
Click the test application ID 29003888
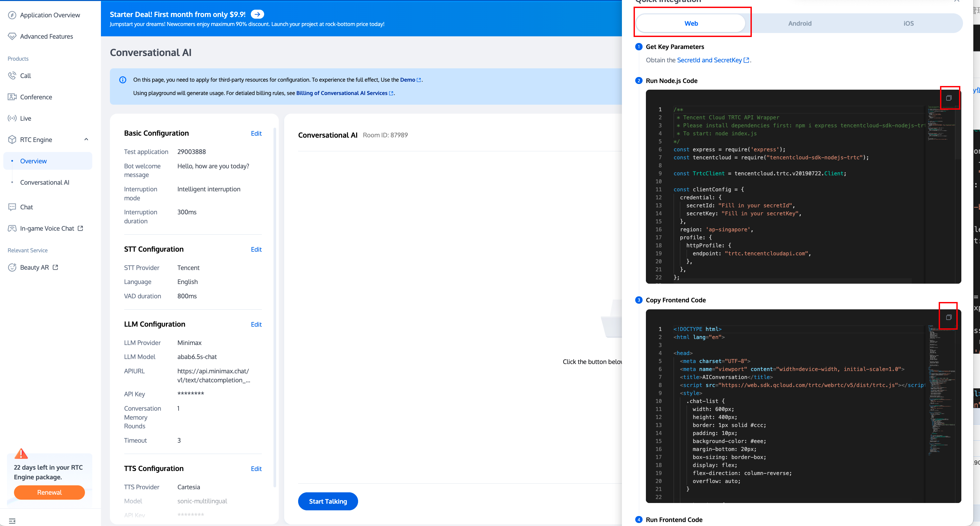tap(191, 152)
